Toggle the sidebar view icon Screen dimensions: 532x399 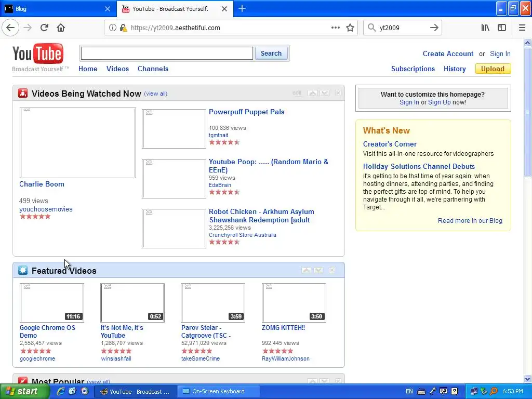pos(502,28)
